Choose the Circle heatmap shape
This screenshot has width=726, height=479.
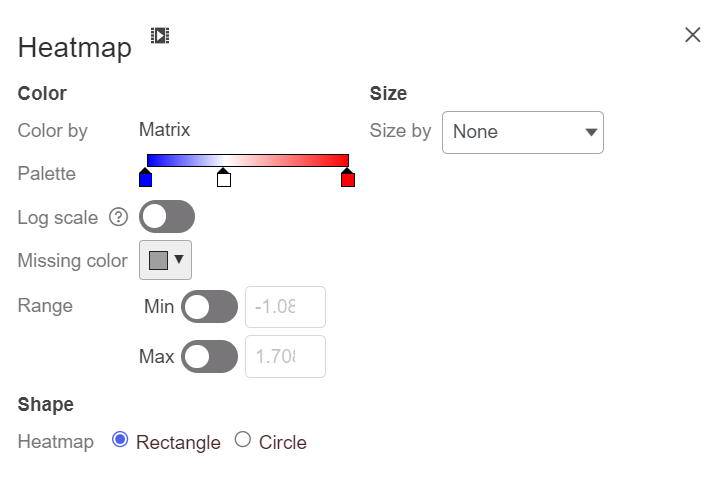[243, 439]
